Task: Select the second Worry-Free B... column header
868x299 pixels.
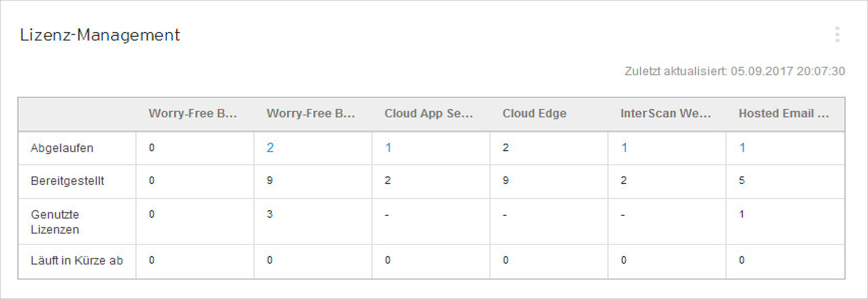Action: click(x=310, y=113)
